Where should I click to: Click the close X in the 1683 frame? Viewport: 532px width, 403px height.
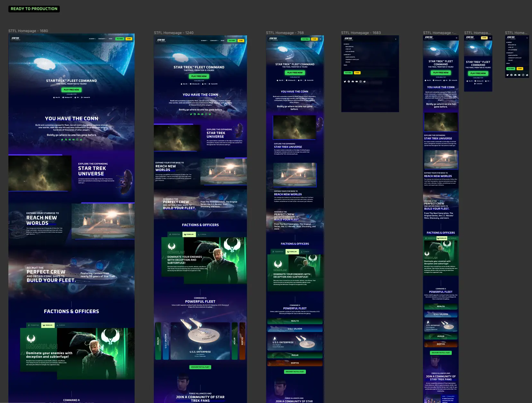point(395,39)
